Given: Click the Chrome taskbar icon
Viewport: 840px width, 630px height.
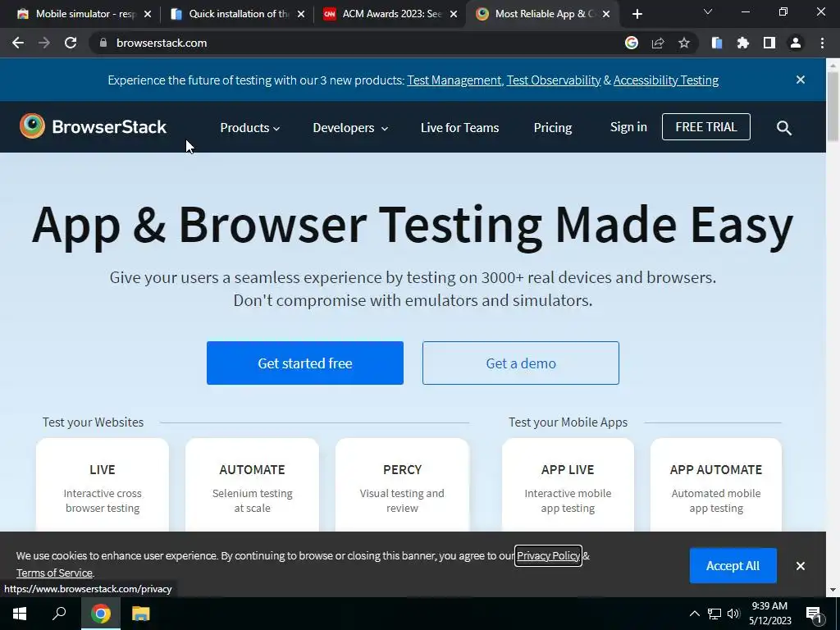Looking at the screenshot, I should pos(101,614).
